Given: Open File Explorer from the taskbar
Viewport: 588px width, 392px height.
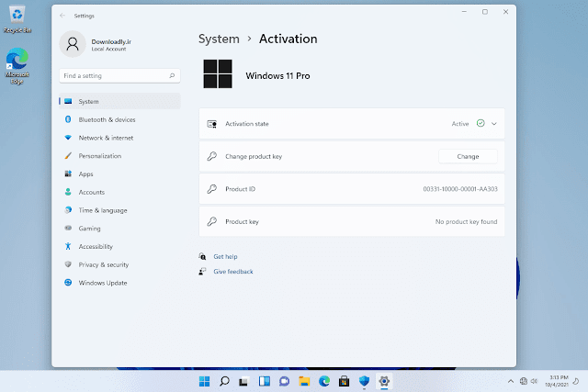Looking at the screenshot, I should tap(304, 382).
